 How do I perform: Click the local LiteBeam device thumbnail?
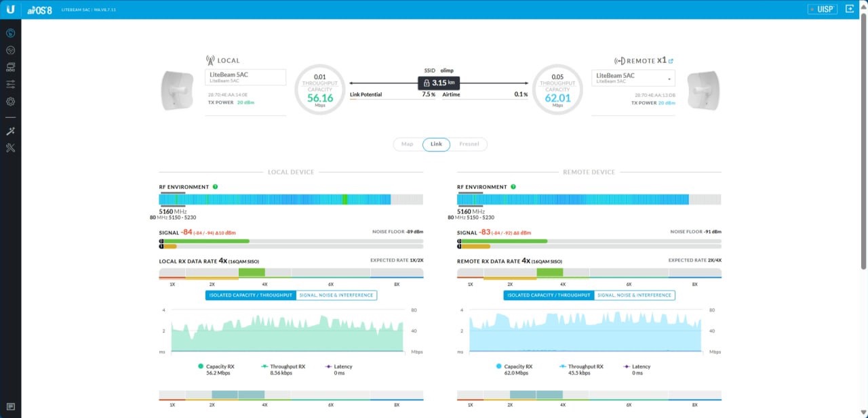(x=178, y=90)
